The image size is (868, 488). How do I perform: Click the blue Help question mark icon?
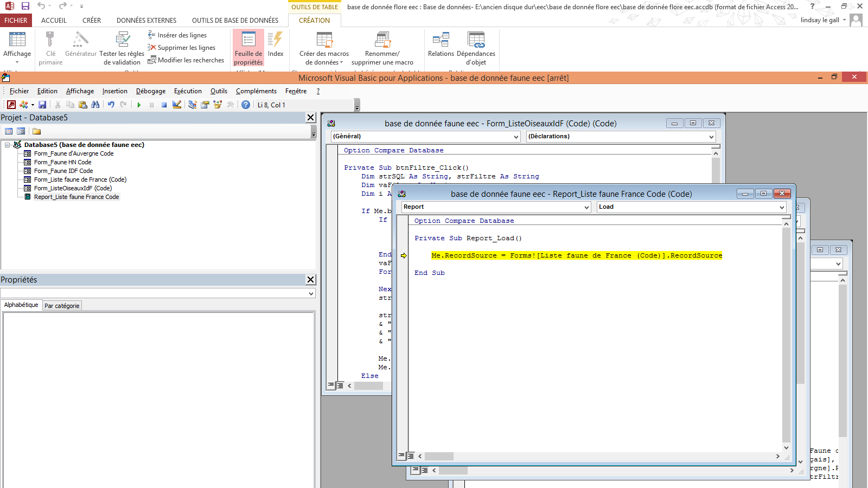pos(246,105)
